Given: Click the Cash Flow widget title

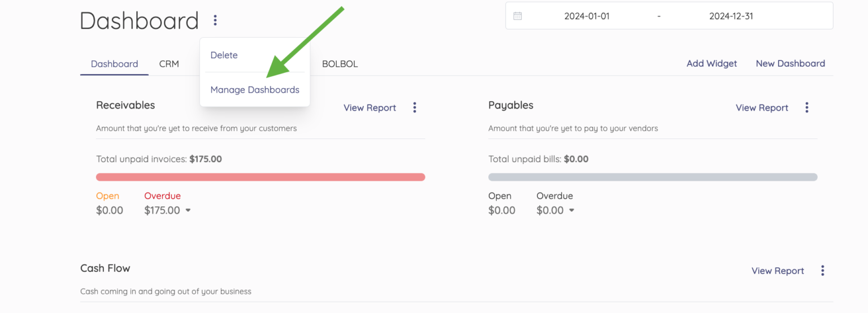Looking at the screenshot, I should click(x=105, y=268).
